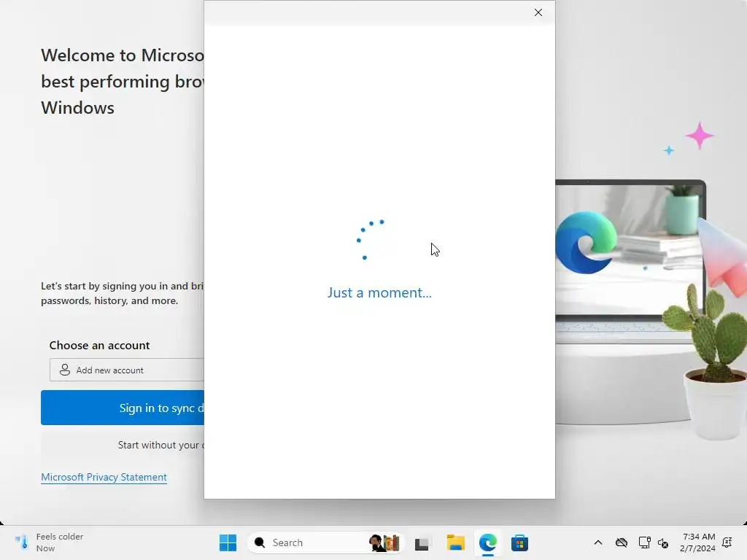
Task: Open the Microsoft Privacy Statement link
Action: (x=104, y=477)
